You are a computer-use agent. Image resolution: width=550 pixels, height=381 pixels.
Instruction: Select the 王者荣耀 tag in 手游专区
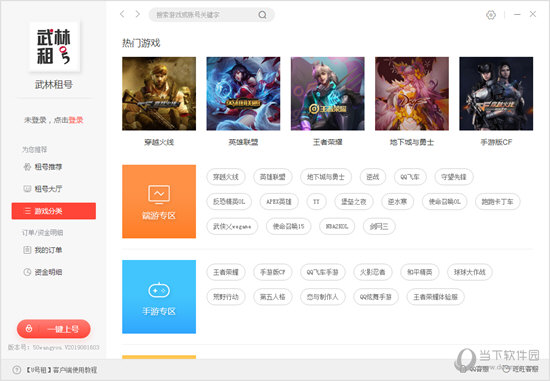(x=226, y=272)
